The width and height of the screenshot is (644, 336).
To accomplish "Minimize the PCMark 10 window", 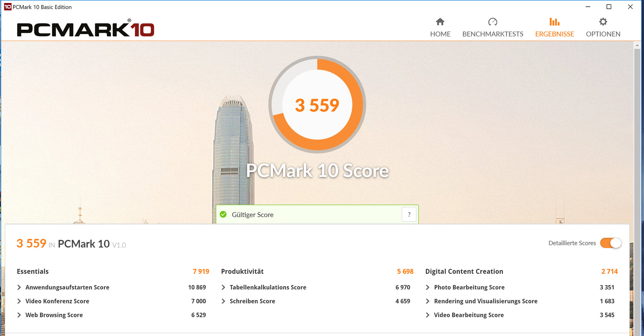I will pos(588,7).
